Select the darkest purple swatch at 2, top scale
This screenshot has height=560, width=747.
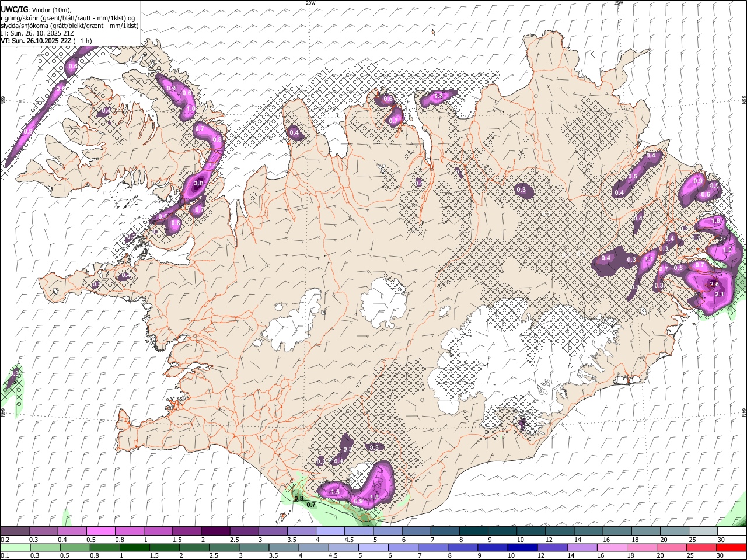point(215,531)
